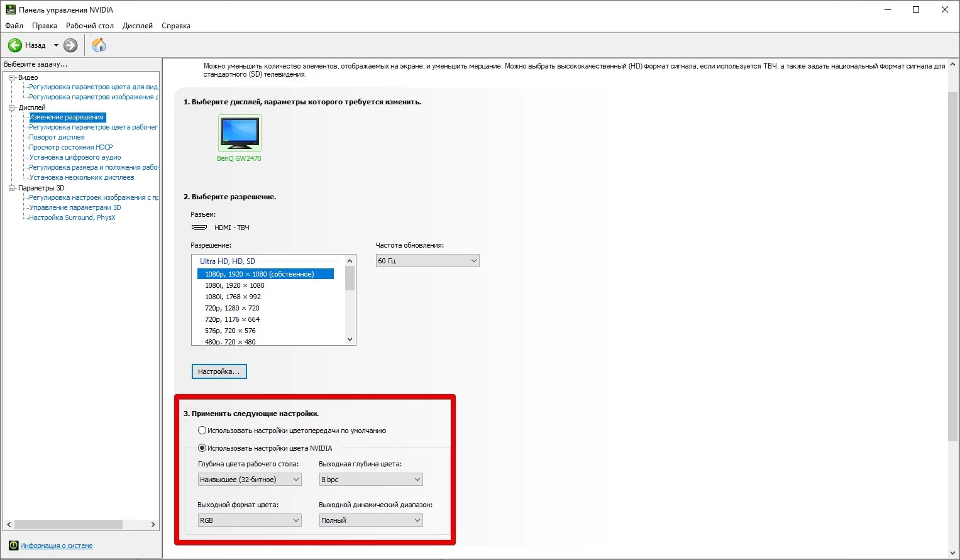Open Регулировка размера и положения task
960x560 pixels.
click(94, 168)
